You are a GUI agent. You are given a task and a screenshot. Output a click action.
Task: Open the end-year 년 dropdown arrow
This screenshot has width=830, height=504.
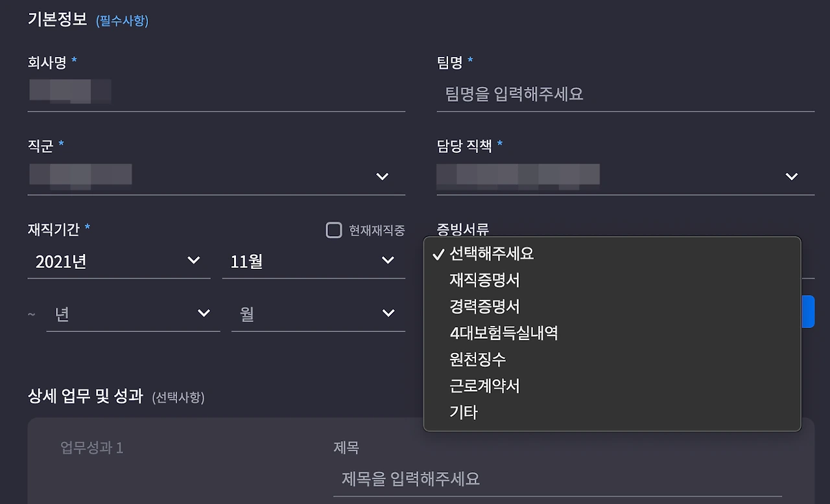coord(204,313)
